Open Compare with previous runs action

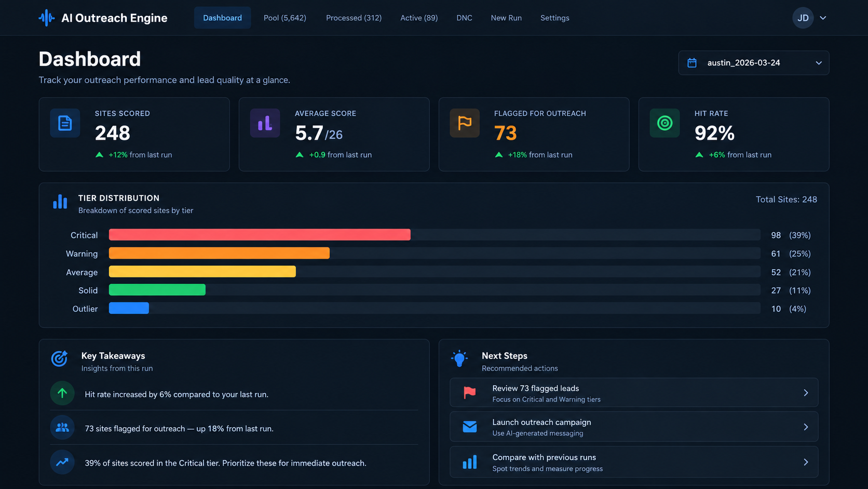[634, 462]
